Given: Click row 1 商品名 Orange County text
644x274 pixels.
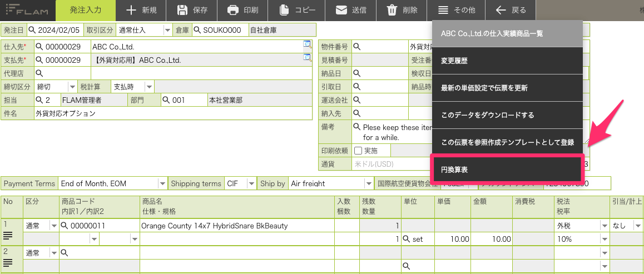Looking at the screenshot, I should pos(214,226).
